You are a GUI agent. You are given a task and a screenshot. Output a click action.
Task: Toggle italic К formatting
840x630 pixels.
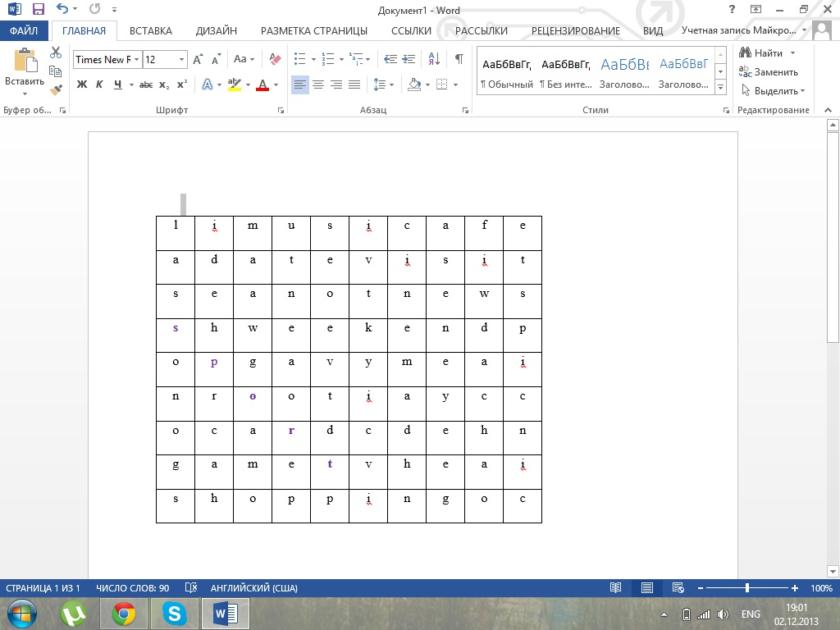99,84
